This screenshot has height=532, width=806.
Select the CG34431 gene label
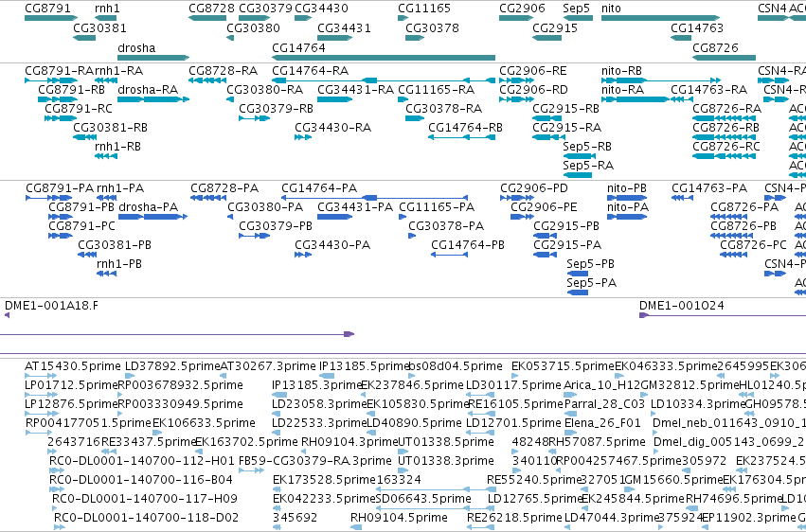[344, 27]
